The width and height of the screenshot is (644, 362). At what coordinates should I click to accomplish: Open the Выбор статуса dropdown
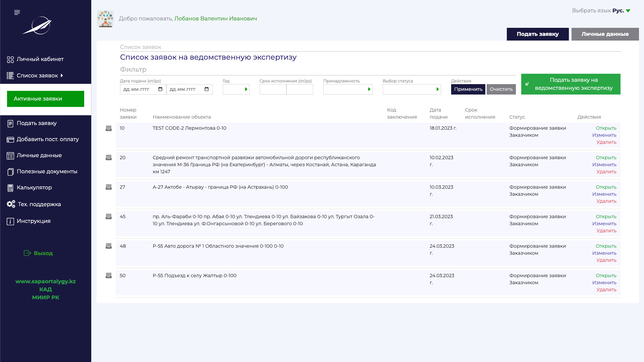[x=412, y=89]
